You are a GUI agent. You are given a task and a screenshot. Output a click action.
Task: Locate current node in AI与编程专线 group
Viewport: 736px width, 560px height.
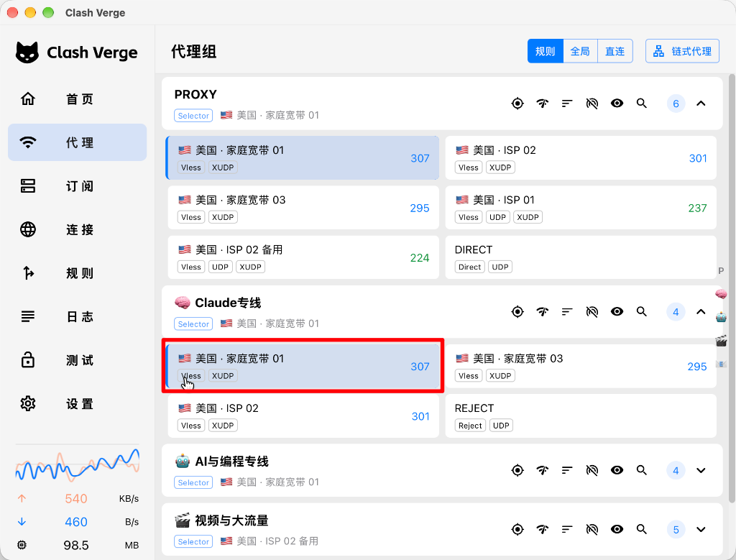(517, 470)
